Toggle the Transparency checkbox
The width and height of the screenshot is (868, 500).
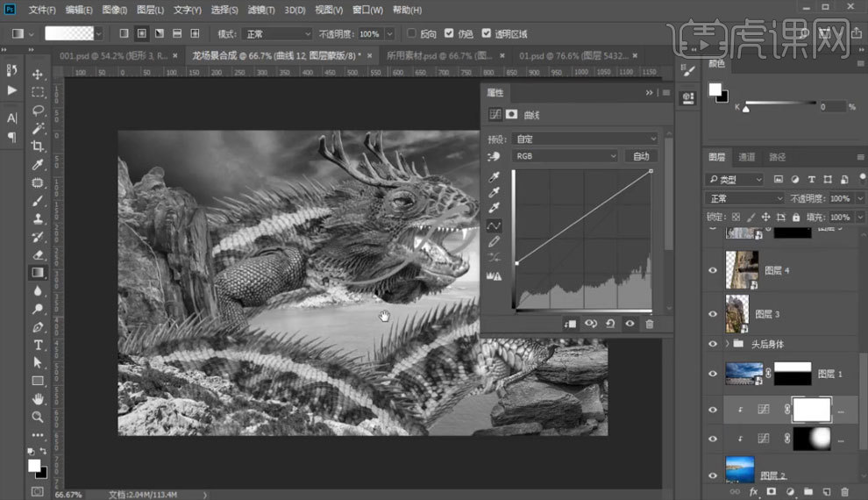coord(486,33)
